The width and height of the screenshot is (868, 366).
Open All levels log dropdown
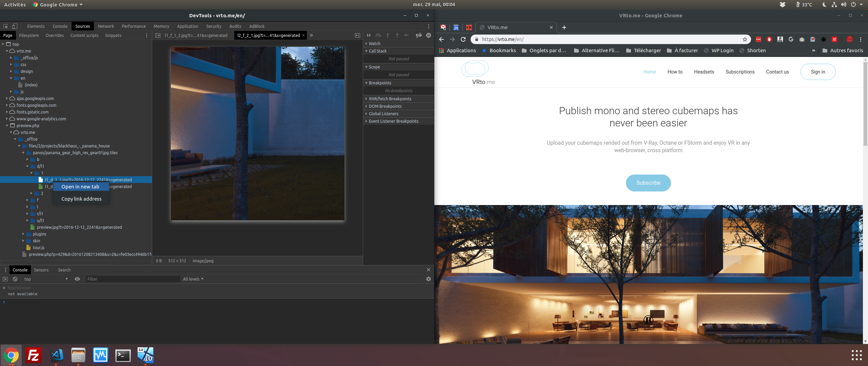[x=193, y=279]
